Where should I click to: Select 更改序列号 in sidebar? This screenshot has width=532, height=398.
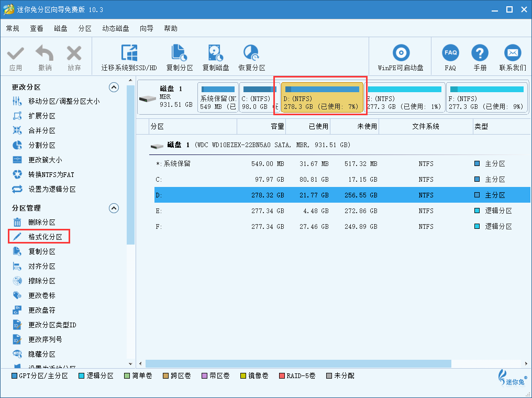click(37, 339)
